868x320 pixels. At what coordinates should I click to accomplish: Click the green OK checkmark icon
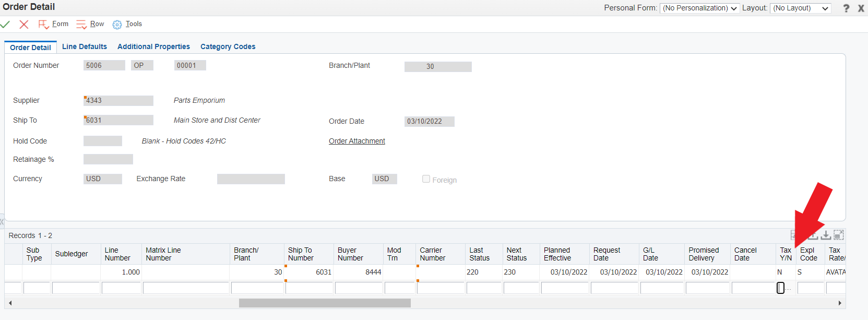[x=5, y=24]
